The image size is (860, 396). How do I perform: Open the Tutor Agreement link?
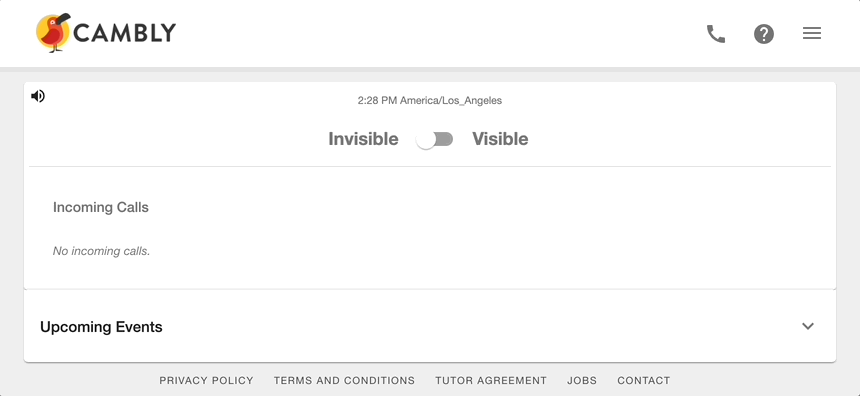click(x=491, y=380)
